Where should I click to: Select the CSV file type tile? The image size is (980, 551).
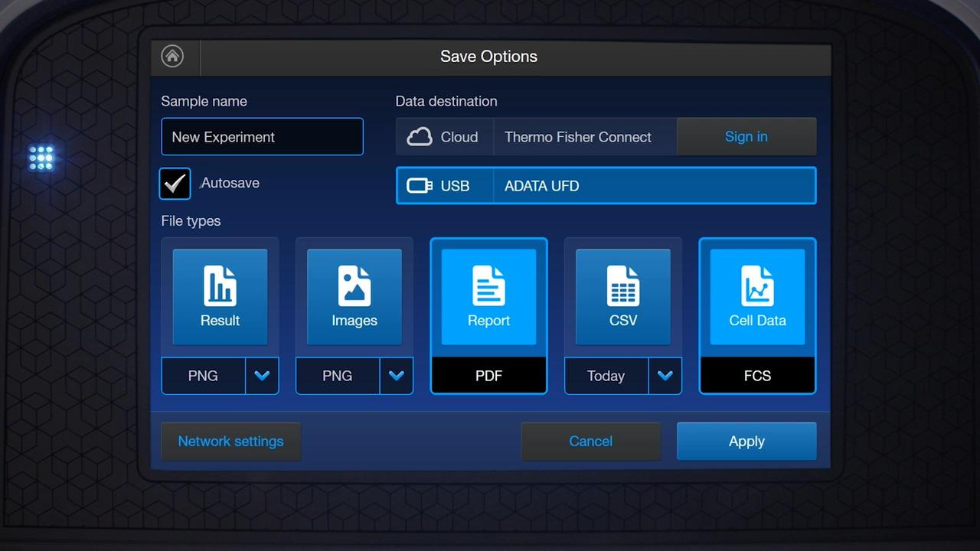(x=622, y=297)
